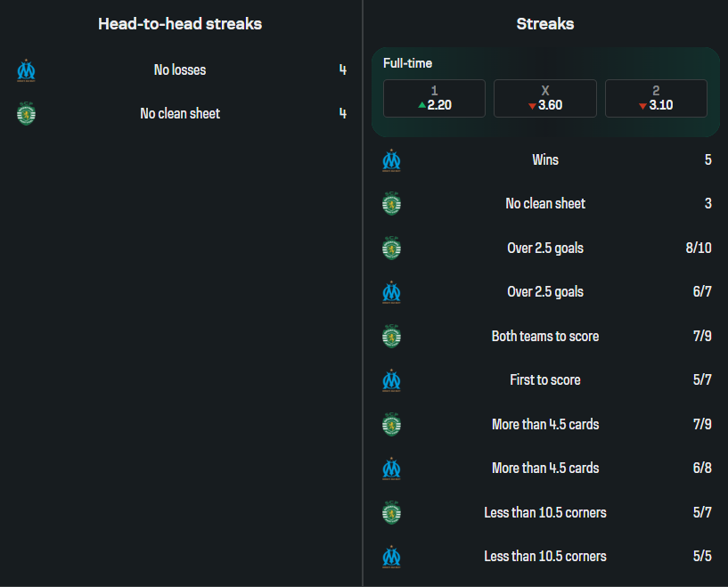
Task: Click the First to score label
Action: 545,380
